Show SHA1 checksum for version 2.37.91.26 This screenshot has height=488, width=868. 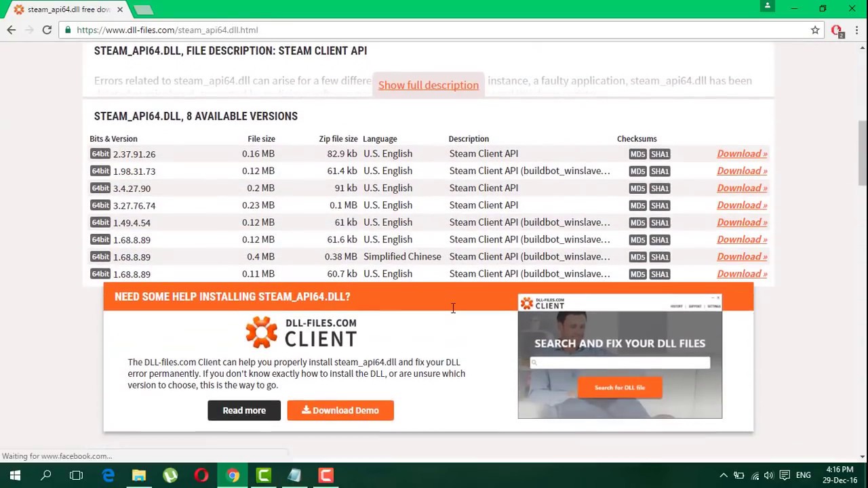tap(659, 154)
